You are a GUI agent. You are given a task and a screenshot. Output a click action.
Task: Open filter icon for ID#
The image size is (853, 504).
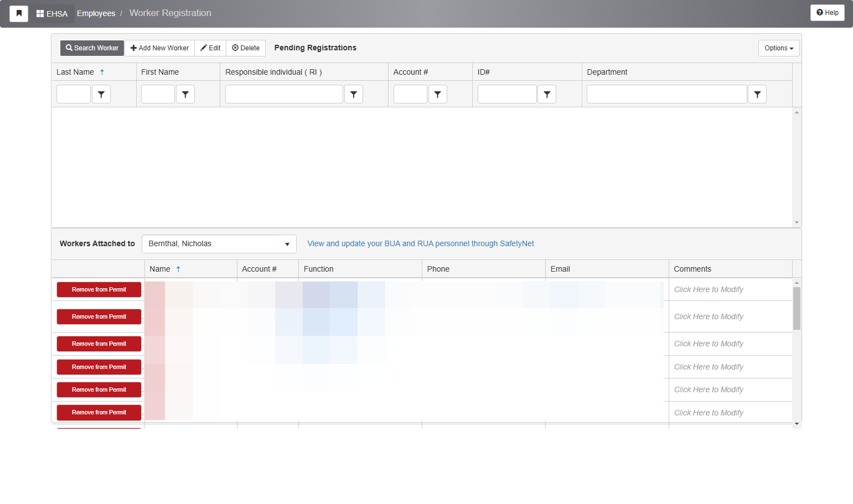tap(547, 94)
